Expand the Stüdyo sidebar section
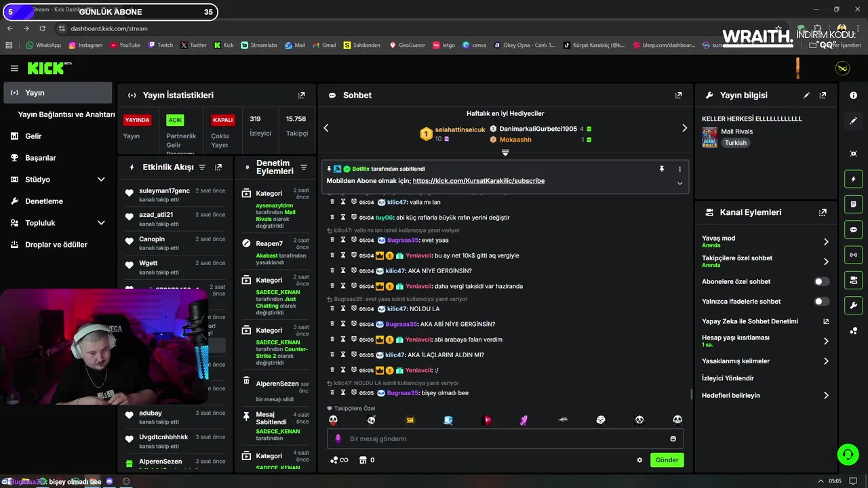The image size is (868, 488). pos(101,180)
